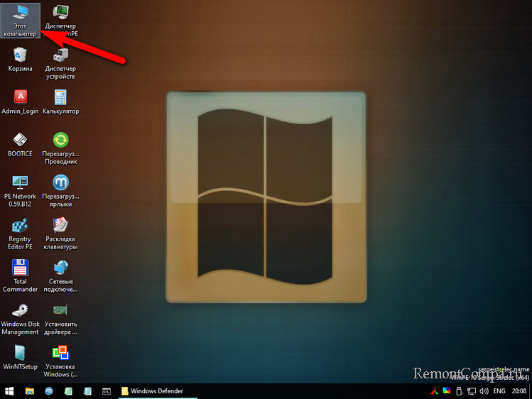
Task: Open the volume speaker tray icon
Action: 484,391
